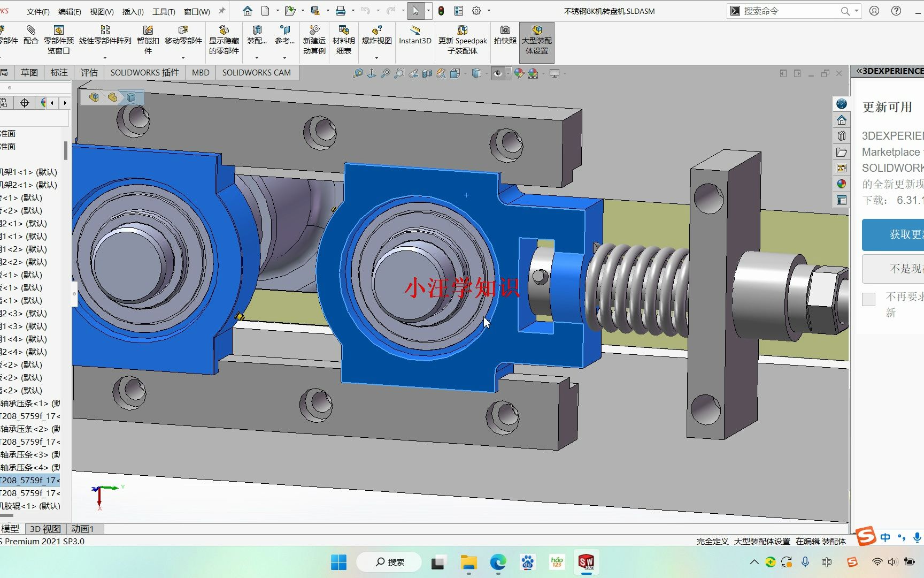Print the document with the printer icon
Viewport: 924px width, 578px height.
coord(340,11)
